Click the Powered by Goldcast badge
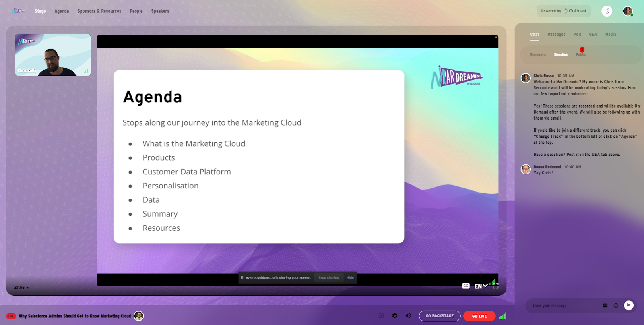The height and width of the screenshot is (325, 644). (x=563, y=11)
